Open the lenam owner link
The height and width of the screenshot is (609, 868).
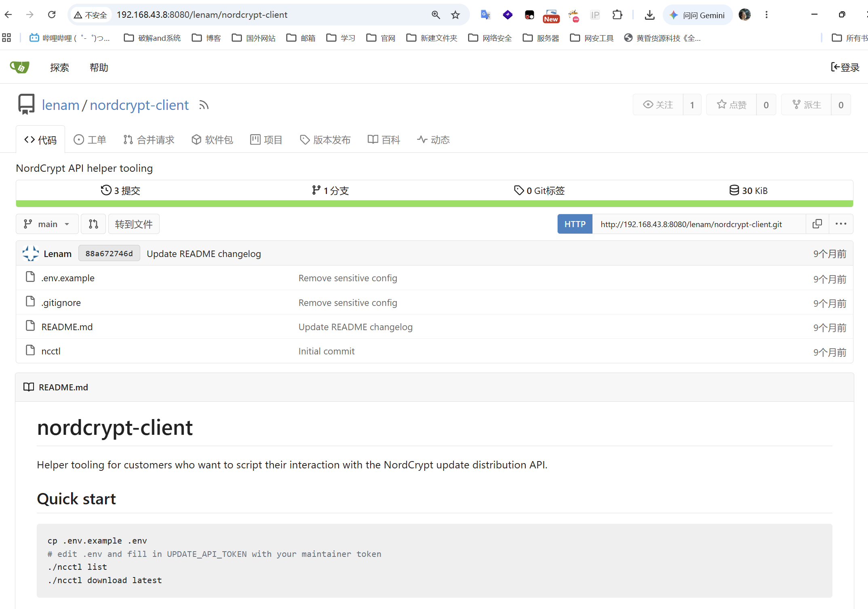61,105
